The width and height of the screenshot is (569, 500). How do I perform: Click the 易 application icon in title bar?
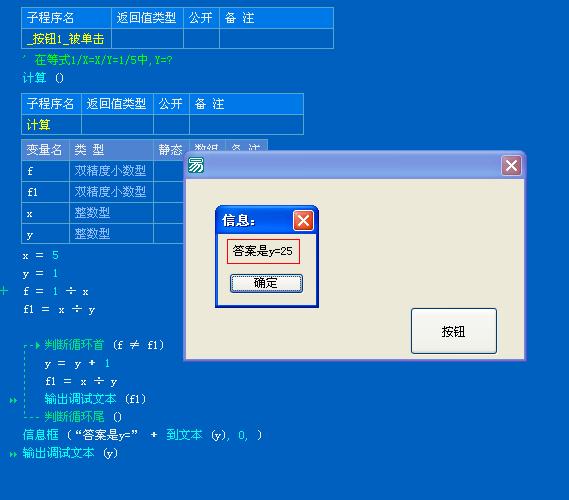[196, 165]
